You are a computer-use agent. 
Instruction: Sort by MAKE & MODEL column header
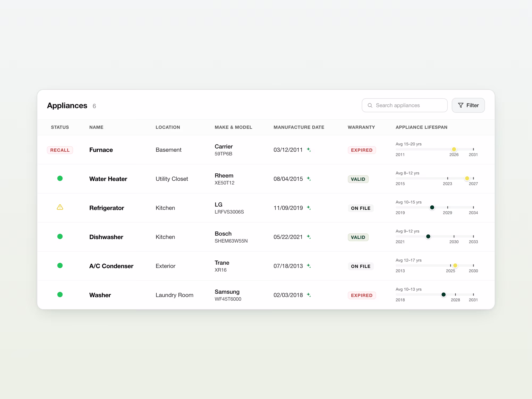(233, 127)
